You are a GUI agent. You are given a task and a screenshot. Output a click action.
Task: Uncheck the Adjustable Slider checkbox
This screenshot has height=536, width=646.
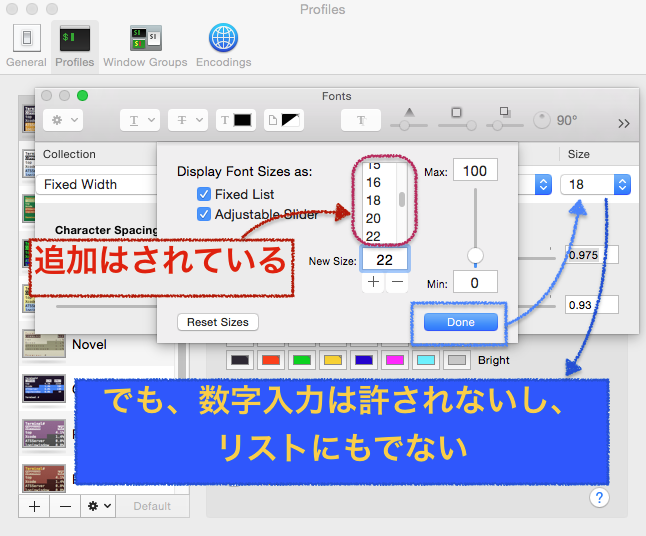click(204, 214)
